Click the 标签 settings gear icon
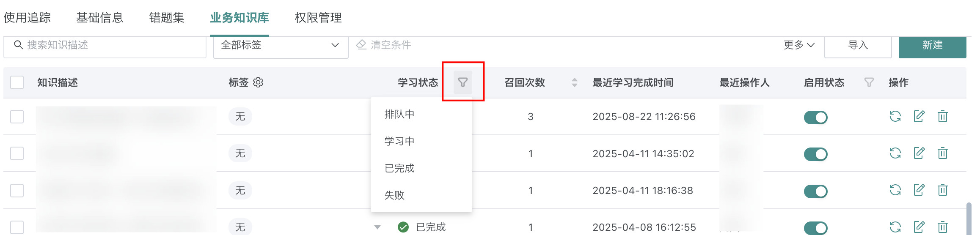 (258, 82)
